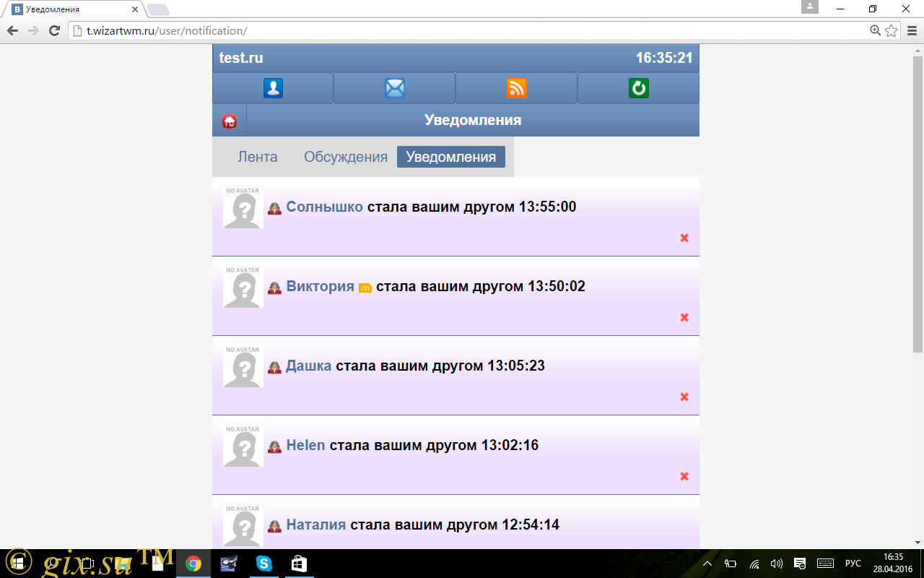Screen dimensions: 924x578
Task: Open Helen's profile link
Action: [x=305, y=445]
